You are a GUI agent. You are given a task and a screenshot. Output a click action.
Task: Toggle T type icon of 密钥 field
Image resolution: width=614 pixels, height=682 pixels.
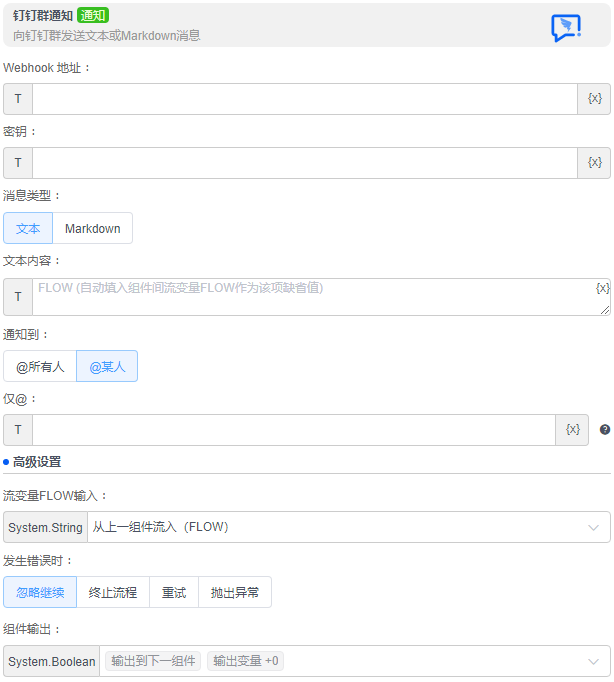(x=18, y=163)
